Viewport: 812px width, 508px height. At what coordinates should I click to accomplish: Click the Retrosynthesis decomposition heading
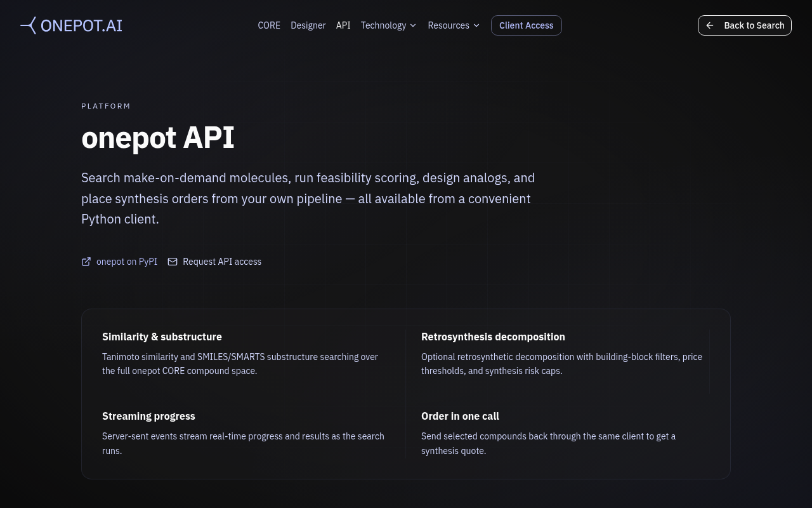tap(493, 337)
